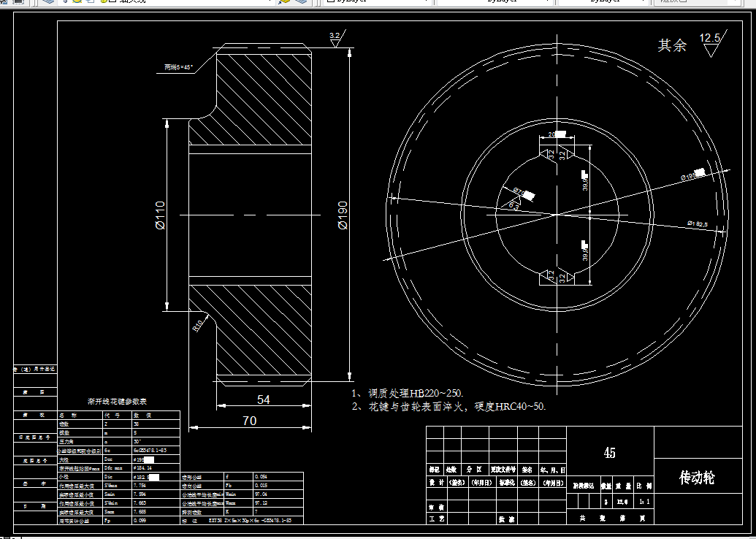Click the 小径 row label
Screen dimensions: 756x539
coord(64,477)
